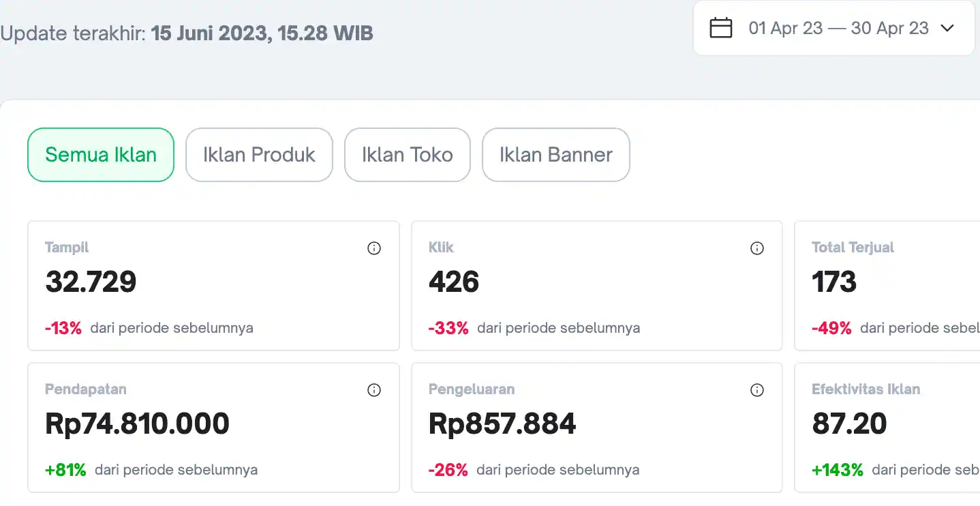980x506 pixels.
Task: Click the -13% change on Tampil
Action: 63,328
